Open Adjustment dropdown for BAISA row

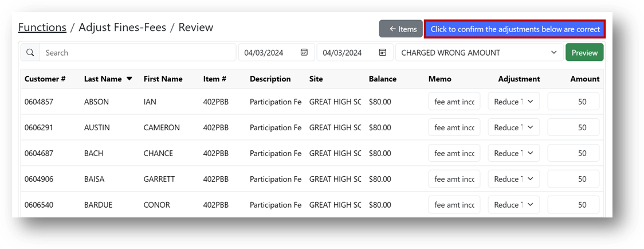[514, 179]
